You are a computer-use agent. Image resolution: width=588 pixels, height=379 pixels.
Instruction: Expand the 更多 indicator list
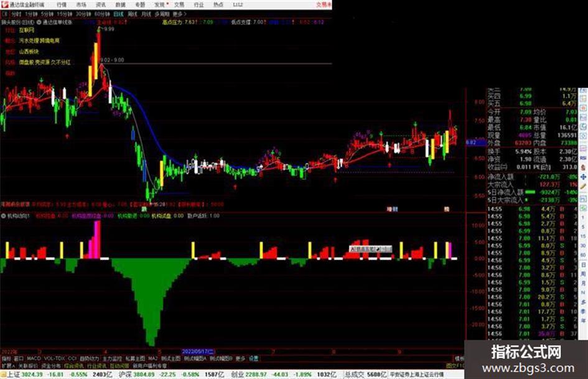[240, 358]
